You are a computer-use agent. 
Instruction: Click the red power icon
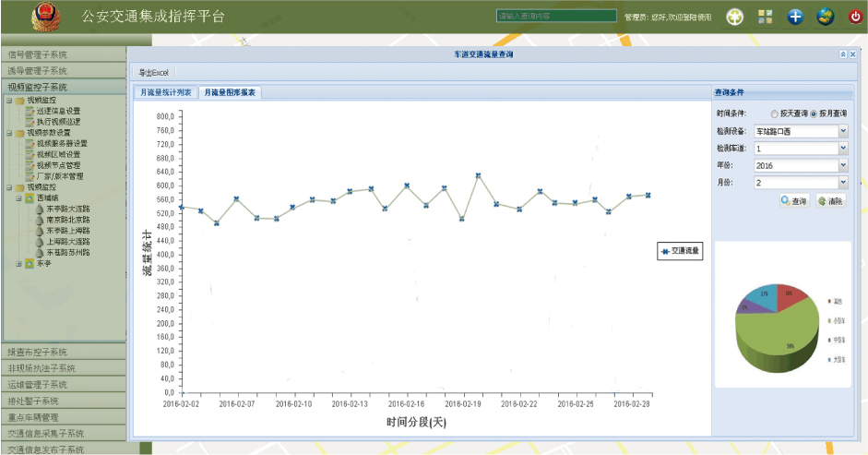coord(855,17)
